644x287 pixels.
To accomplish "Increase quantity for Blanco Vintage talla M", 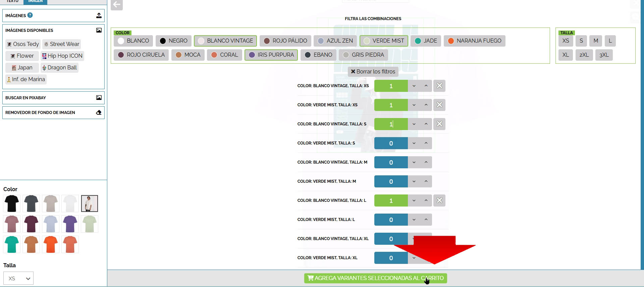I will point(426,162).
